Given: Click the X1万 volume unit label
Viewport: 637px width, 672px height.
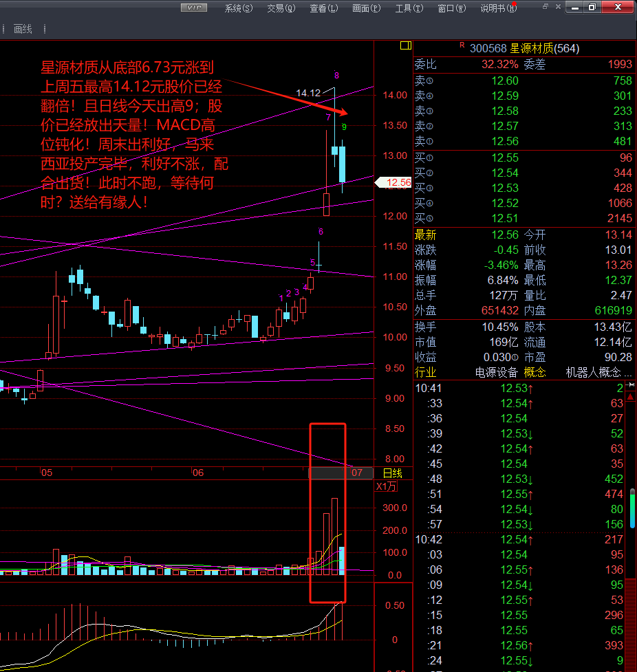Looking at the screenshot, I should 386,486.
